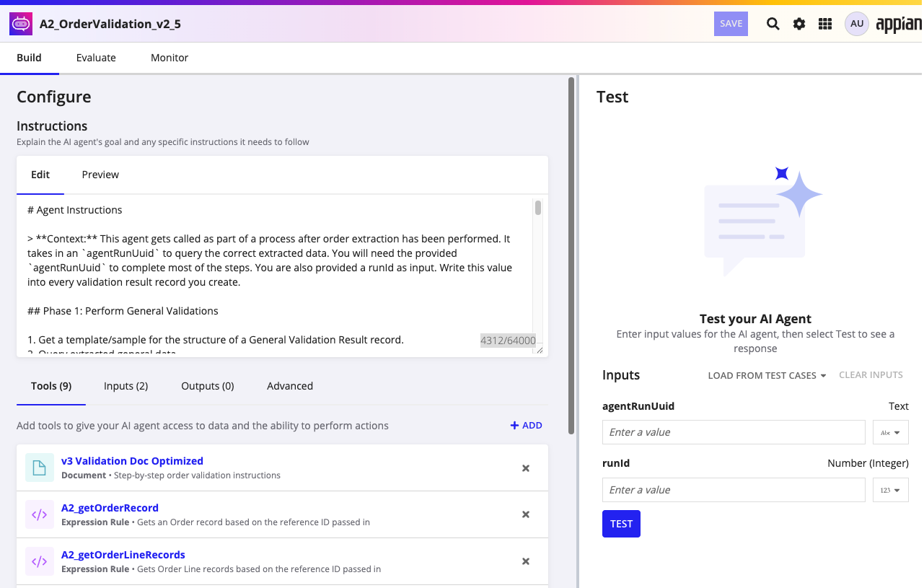
Task: Open the agentRunUuid Text type dropdown
Action: 891,432
